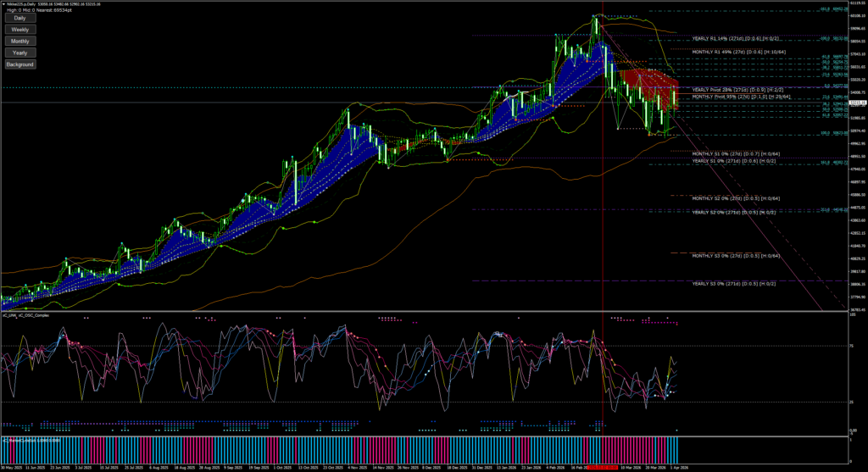This screenshot has height=472, width=868.
Task: Click the YEARLY S3 0% level label
Action: click(735, 284)
